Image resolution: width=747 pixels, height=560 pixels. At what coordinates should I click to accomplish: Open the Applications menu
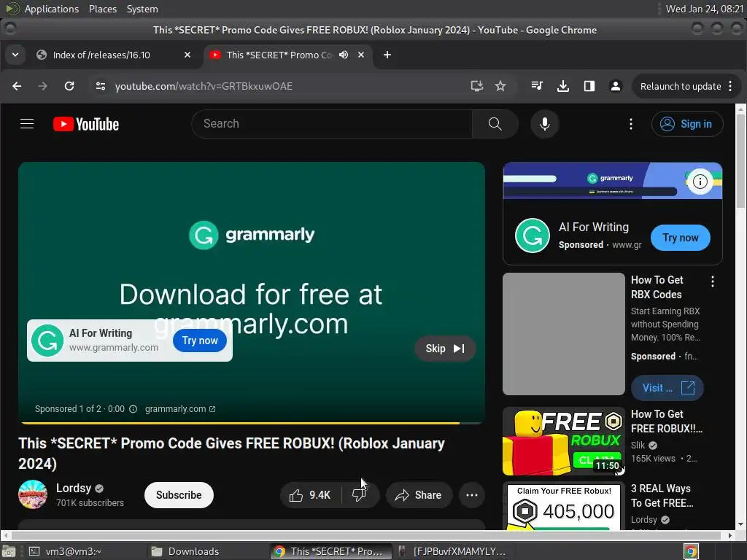coord(52,9)
